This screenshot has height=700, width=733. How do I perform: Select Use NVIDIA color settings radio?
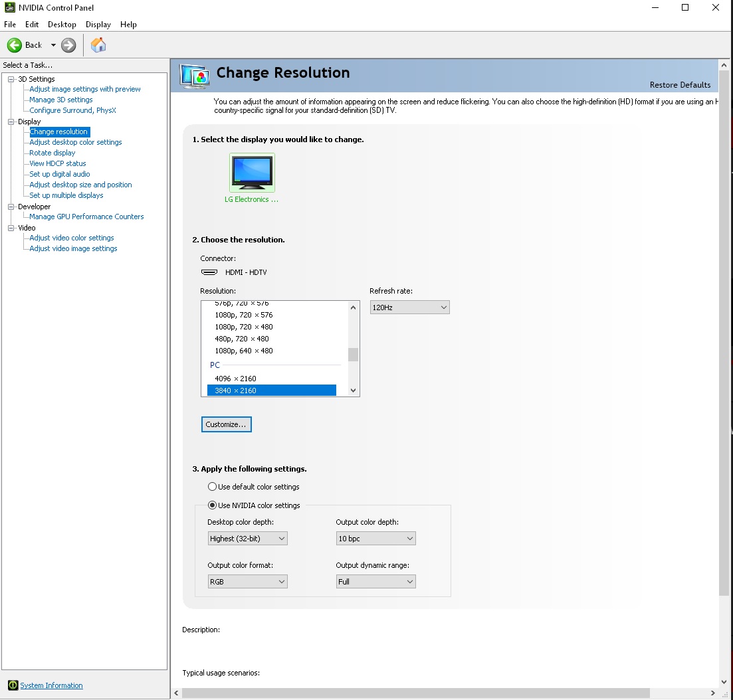(x=212, y=505)
